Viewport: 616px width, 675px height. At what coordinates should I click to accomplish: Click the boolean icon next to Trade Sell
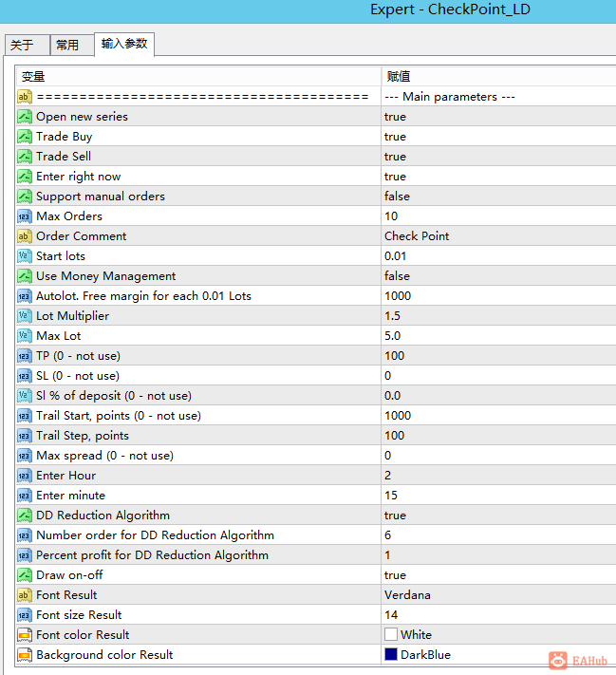pyautogui.click(x=25, y=157)
